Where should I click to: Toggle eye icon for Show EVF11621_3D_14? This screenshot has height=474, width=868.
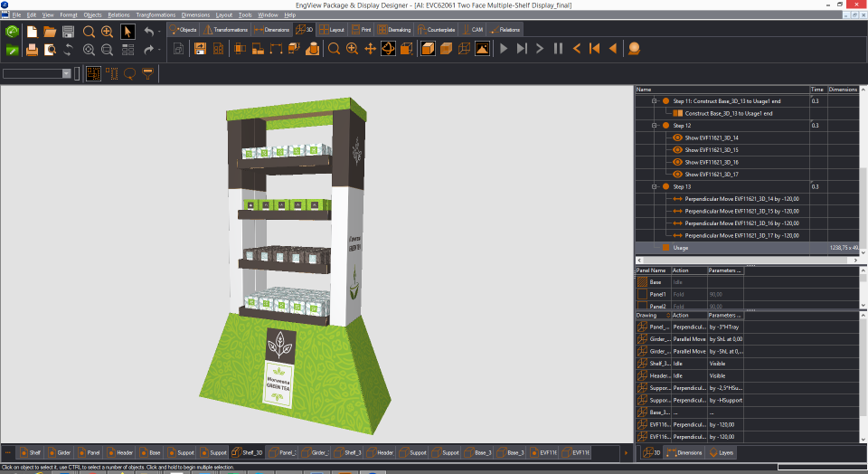678,137
